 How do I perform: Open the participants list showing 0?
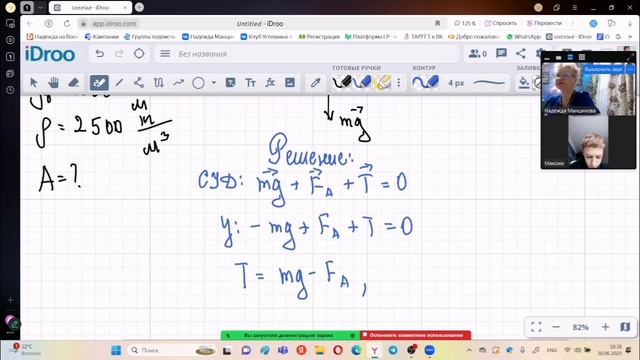[x=478, y=53]
